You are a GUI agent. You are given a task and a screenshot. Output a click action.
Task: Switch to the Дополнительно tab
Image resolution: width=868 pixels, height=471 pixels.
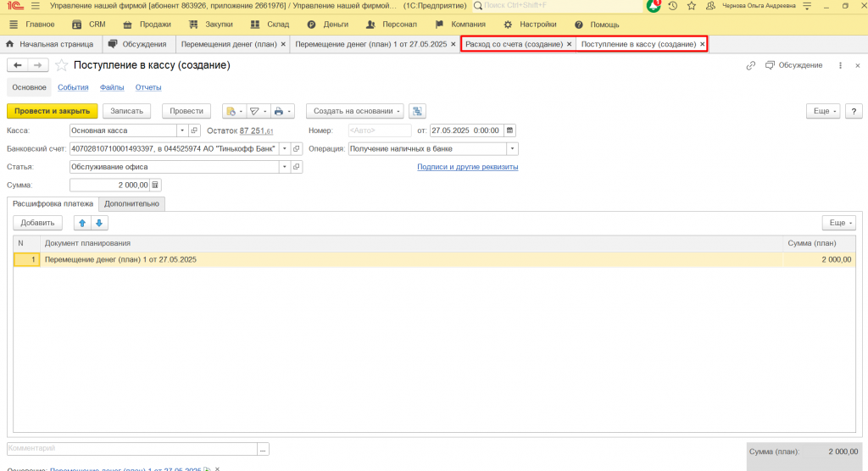[x=131, y=203]
